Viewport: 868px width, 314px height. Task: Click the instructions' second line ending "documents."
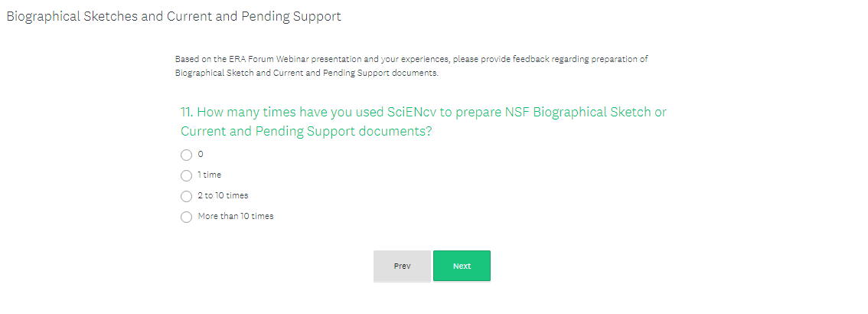306,74
